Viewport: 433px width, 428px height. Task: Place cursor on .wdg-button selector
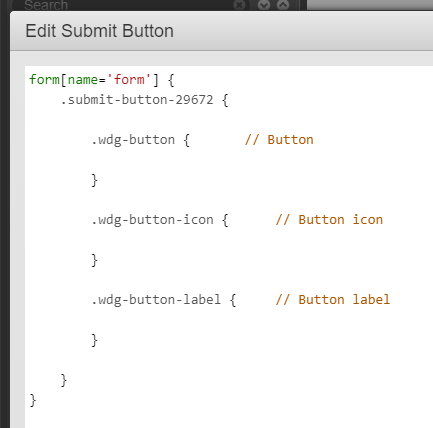tap(133, 140)
